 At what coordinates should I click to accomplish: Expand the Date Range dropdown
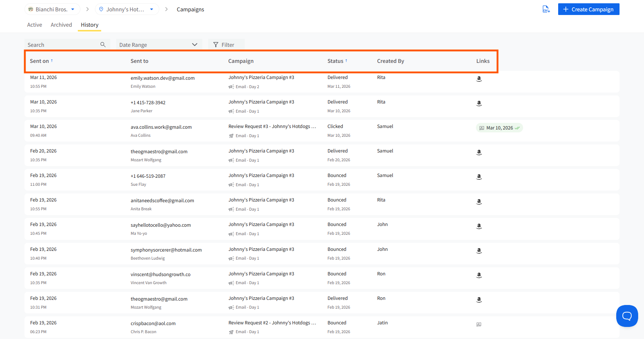pyautogui.click(x=159, y=45)
